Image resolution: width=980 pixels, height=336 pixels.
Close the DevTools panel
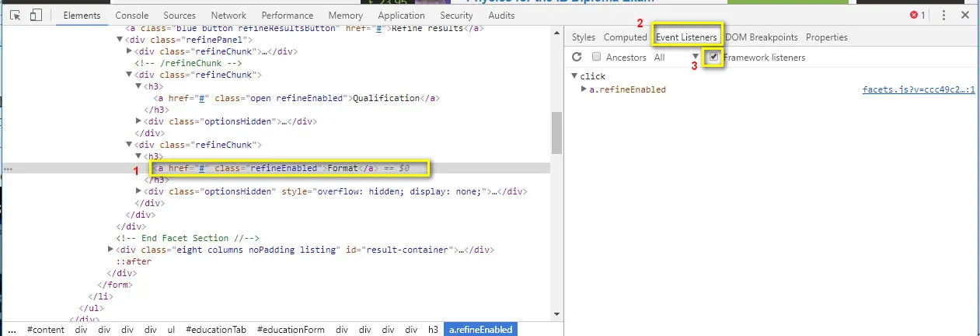click(x=965, y=16)
